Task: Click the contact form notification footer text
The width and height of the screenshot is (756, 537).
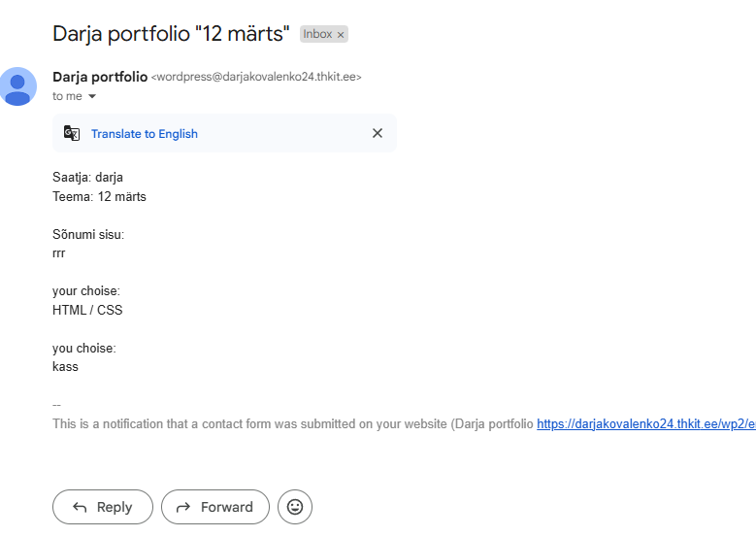Action: click(291, 424)
